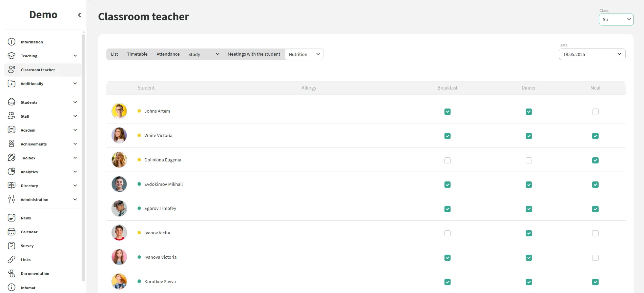
Task: Open the News icon in sidebar
Action: 12,218
